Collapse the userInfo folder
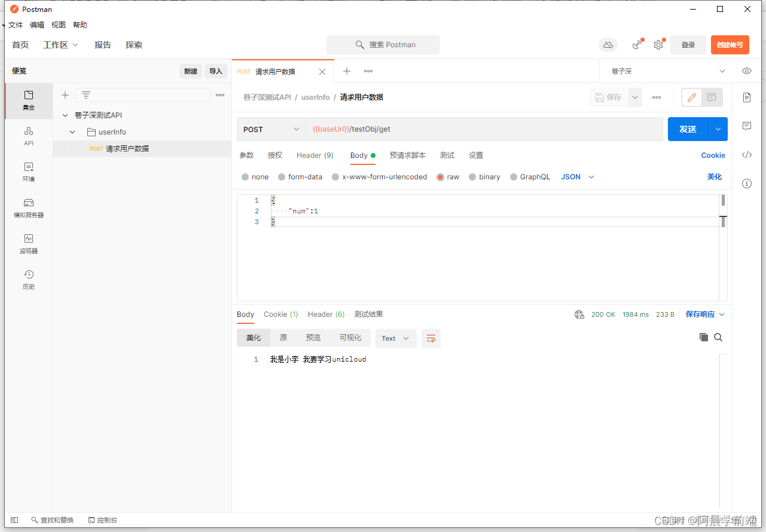This screenshot has width=766, height=532. click(x=72, y=132)
